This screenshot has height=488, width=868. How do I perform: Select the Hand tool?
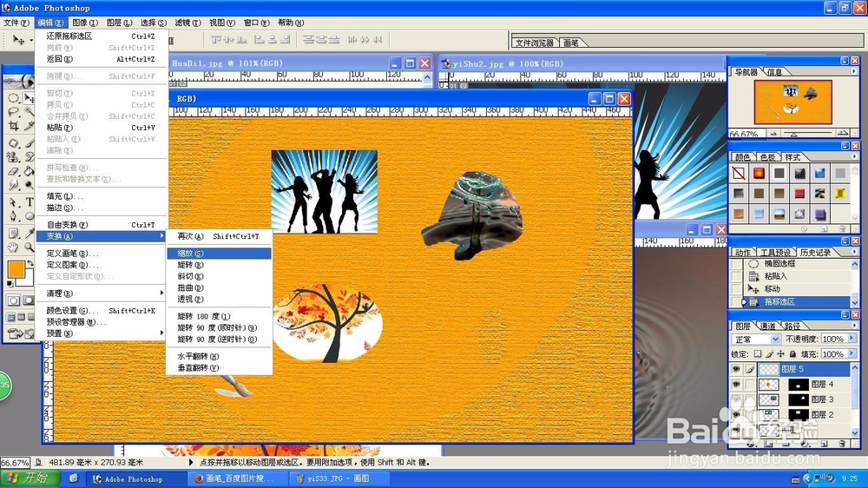point(13,247)
